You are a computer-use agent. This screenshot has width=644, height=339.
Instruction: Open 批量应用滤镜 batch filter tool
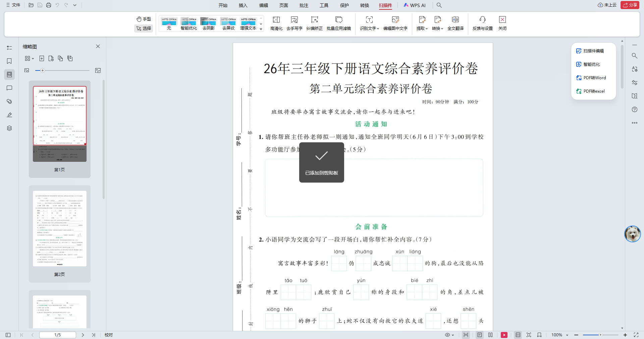click(x=339, y=23)
